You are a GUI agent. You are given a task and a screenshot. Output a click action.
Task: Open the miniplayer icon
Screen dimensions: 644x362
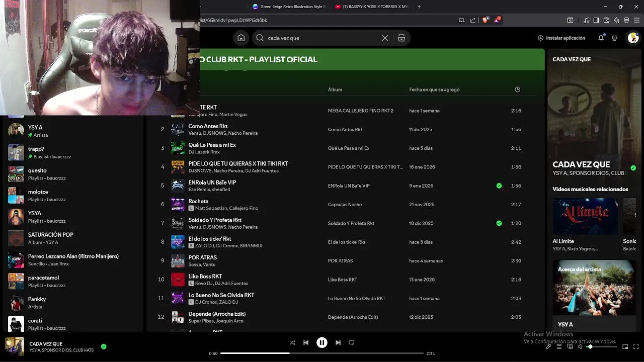click(x=625, y=346)
